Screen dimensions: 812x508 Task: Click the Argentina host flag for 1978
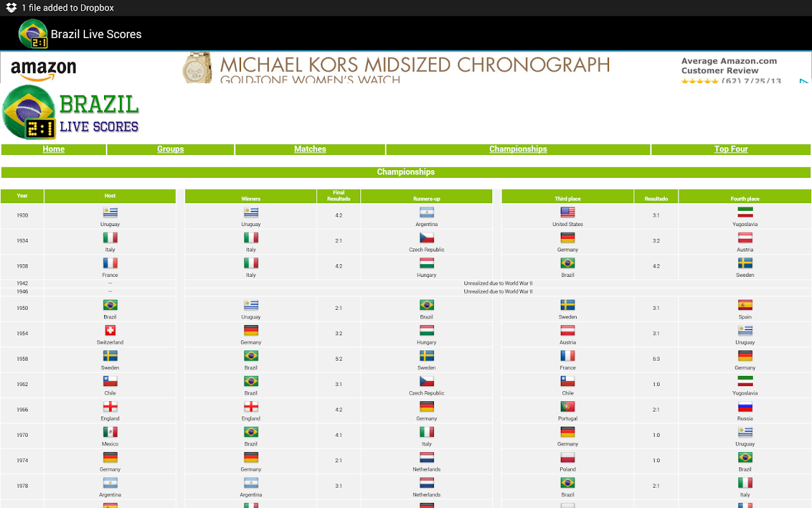(x=110, y=483)
